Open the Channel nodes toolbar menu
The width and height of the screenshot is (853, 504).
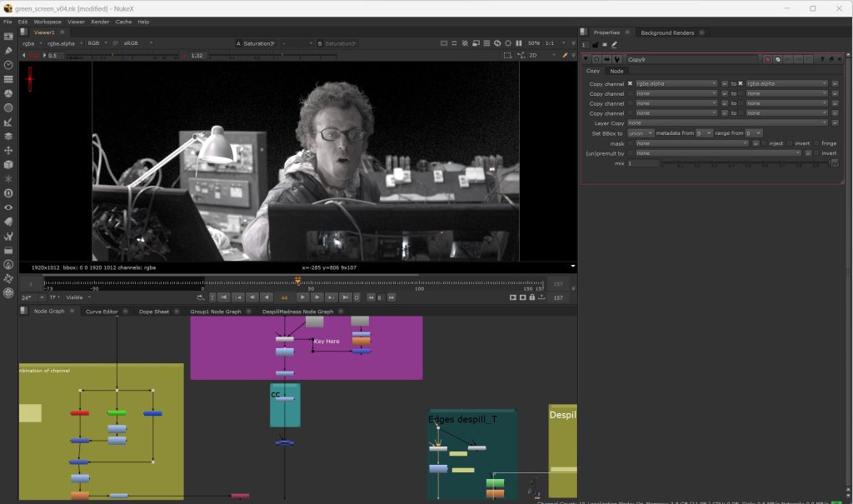8,79
